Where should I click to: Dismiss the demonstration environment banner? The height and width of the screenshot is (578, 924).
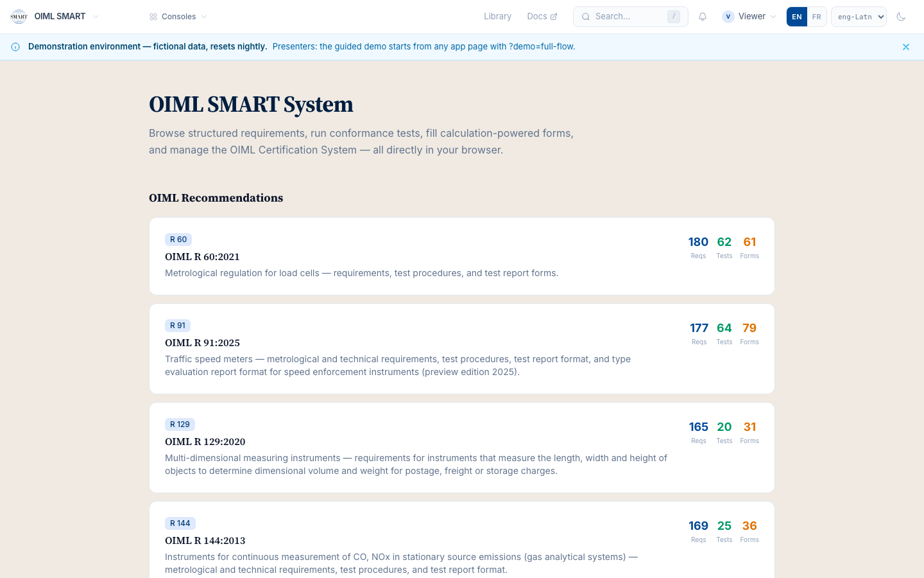coord(906,47)
